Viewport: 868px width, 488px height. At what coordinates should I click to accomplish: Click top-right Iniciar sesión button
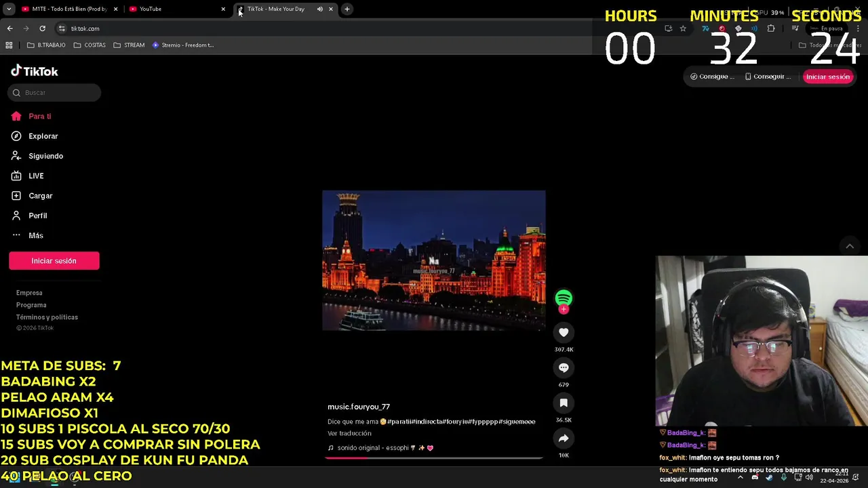point(827,77)
